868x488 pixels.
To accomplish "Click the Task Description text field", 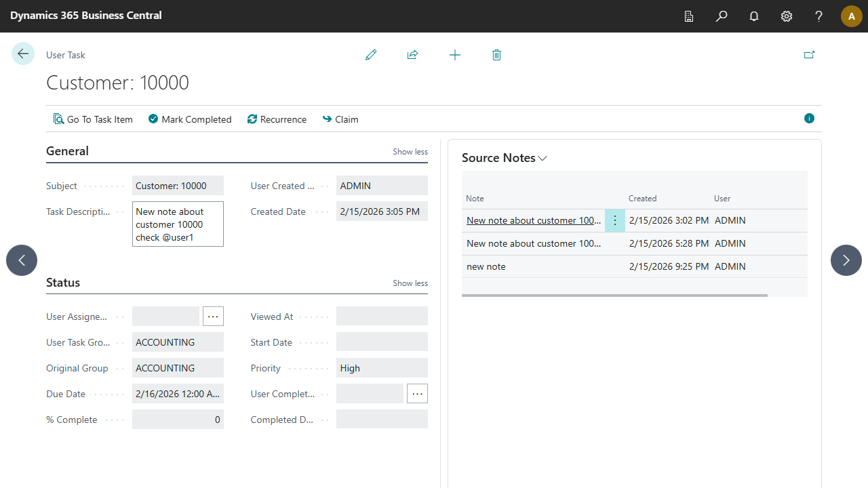I will 178,224.
